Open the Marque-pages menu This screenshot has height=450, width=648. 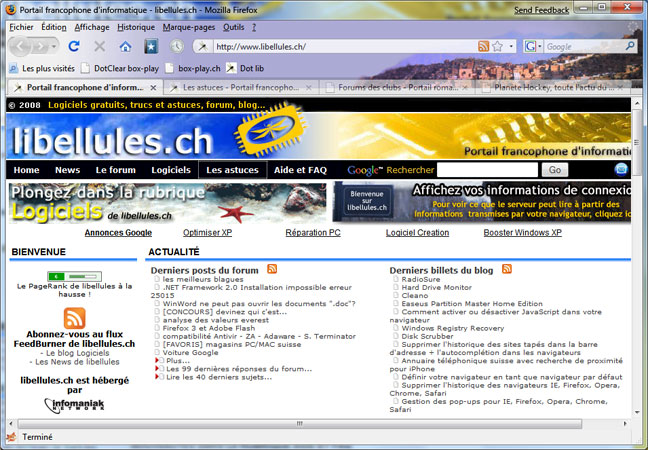(189, 27)
